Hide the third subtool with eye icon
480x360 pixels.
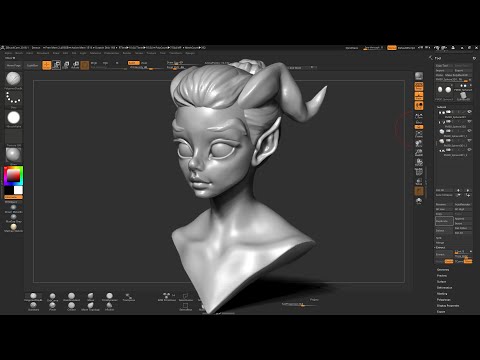click(x=469, y=131)
